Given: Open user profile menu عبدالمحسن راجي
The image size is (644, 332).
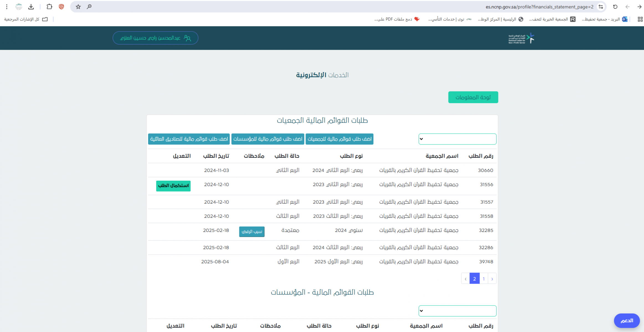Looking at the screenshot, I should (155, 38).
